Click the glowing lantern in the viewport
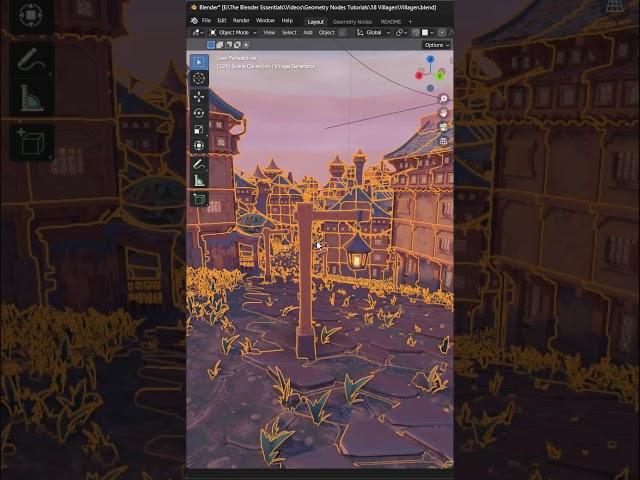This screenshot has width=640, height=480. 358,253
